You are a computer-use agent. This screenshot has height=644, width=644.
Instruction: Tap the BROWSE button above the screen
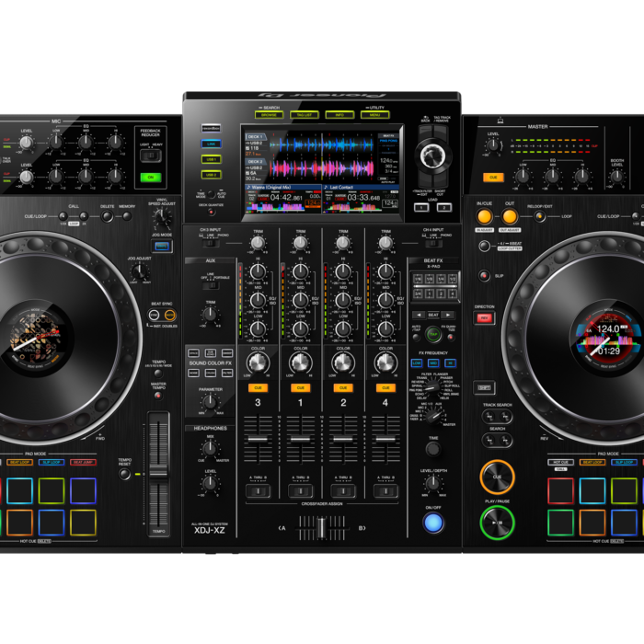269,115
